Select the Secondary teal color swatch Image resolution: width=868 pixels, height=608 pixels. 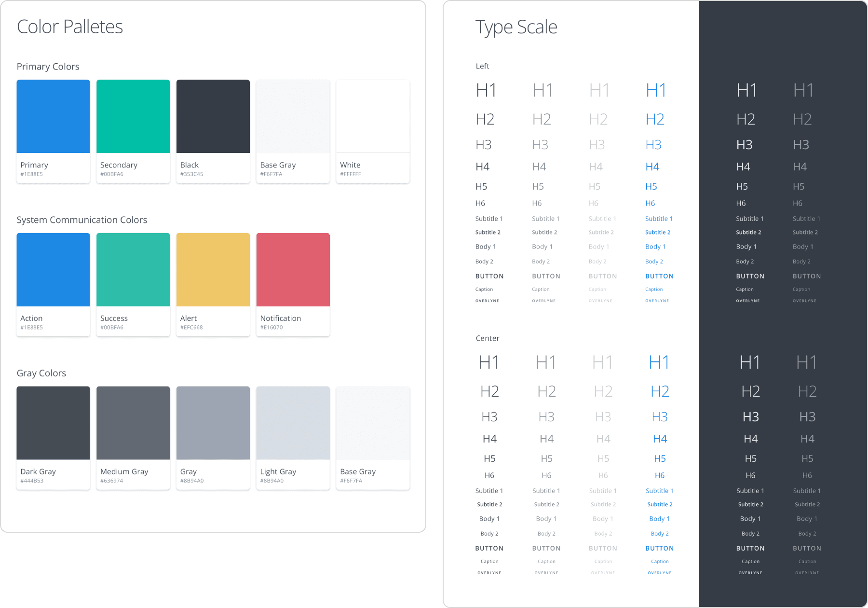[x=133, y=116]
